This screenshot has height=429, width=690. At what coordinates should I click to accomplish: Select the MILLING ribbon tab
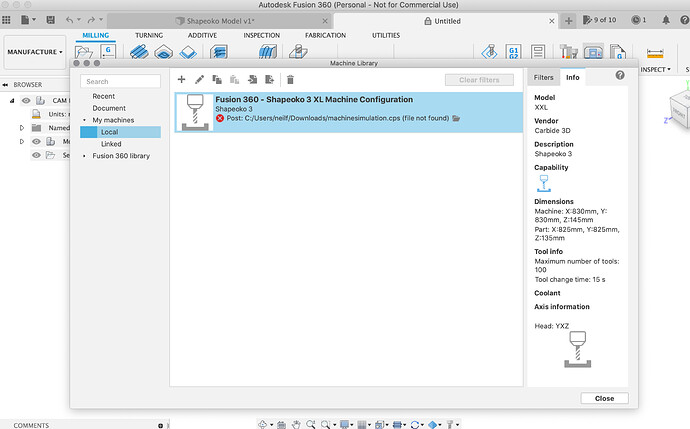(95, 35)
